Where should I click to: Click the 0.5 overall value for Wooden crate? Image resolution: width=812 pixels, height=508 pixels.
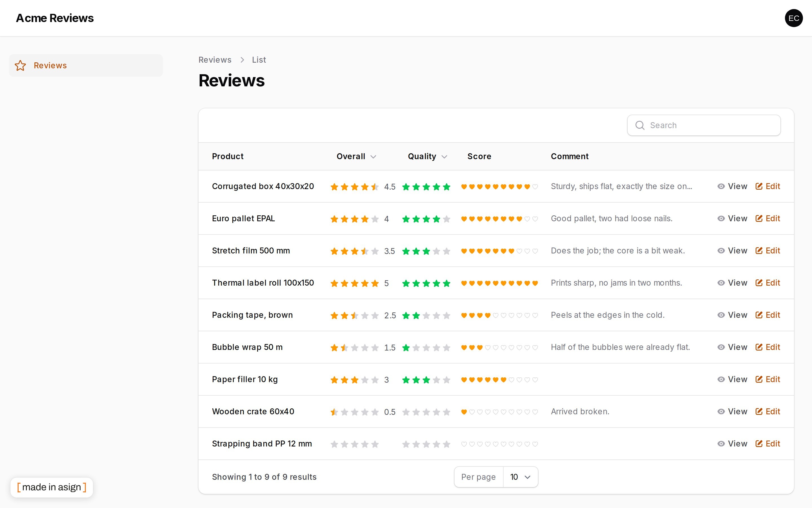click(x=390, y=412)
